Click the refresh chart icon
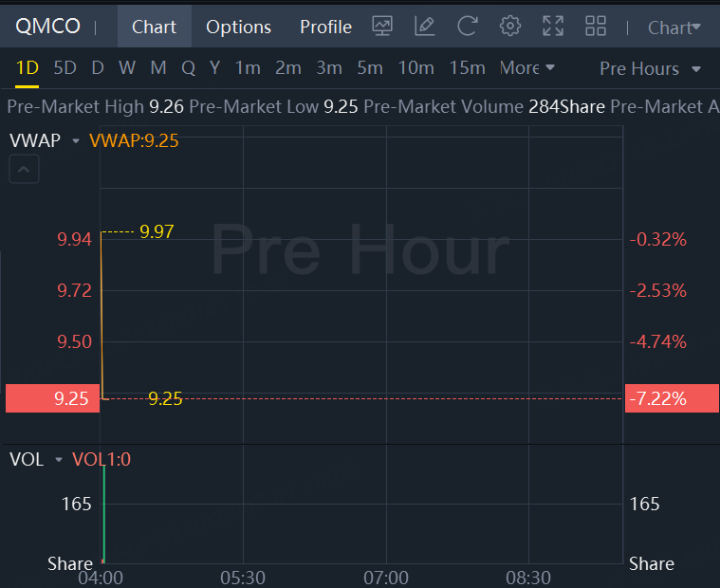The height and width of the screenshot is (588, 720). coord(468,27)
